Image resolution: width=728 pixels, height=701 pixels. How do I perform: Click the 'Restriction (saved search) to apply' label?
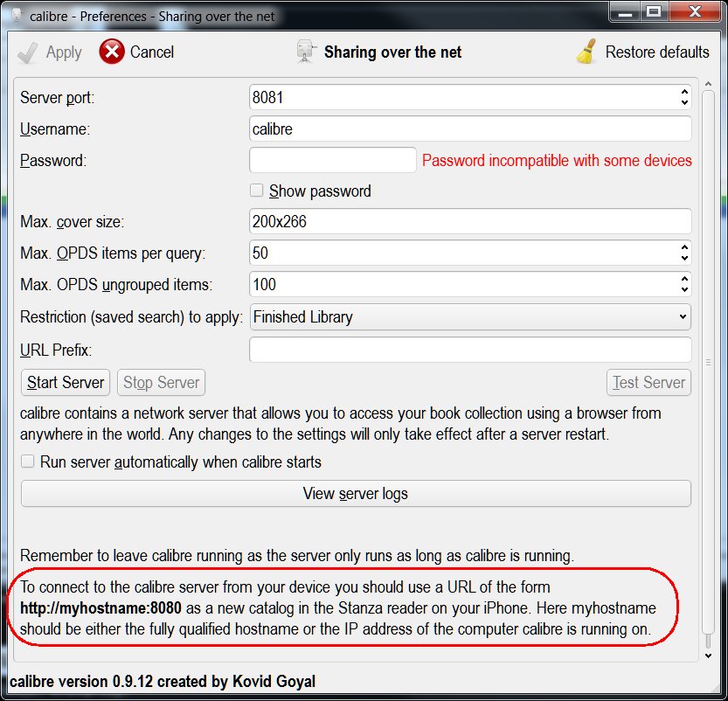coord(131,317)
